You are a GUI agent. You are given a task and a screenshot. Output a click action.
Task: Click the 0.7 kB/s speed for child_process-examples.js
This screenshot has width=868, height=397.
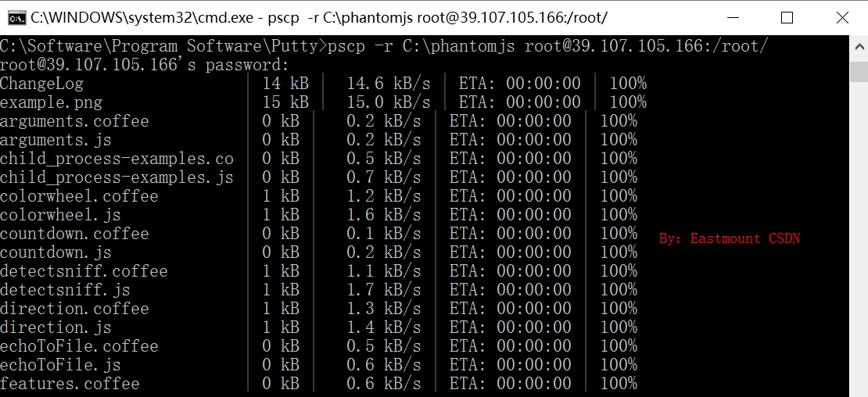tap(384, 177)
